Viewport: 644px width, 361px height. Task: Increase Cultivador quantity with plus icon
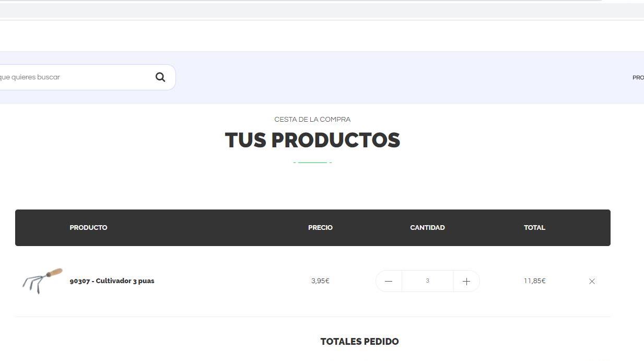(466, 281)
